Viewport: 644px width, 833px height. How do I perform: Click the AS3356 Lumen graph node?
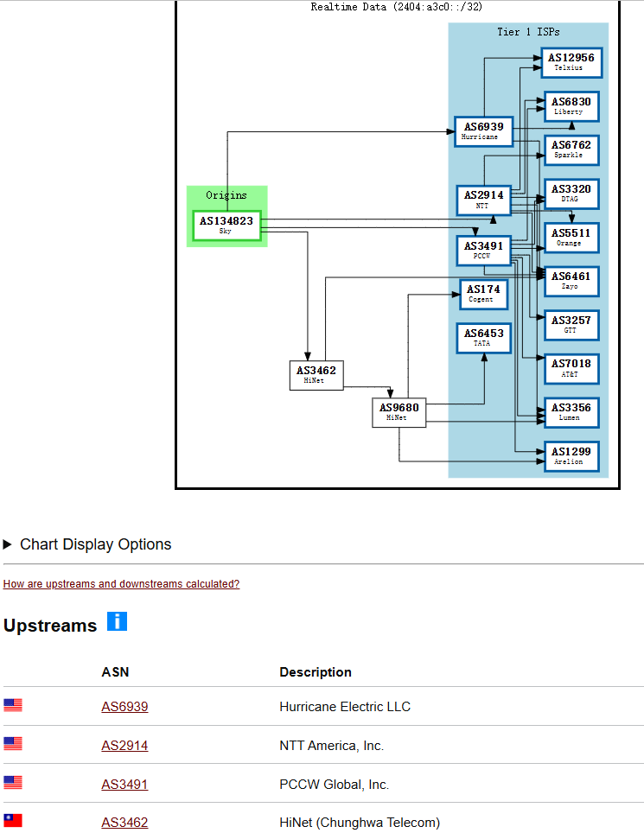pyautogui.click(x=571, y=412)
